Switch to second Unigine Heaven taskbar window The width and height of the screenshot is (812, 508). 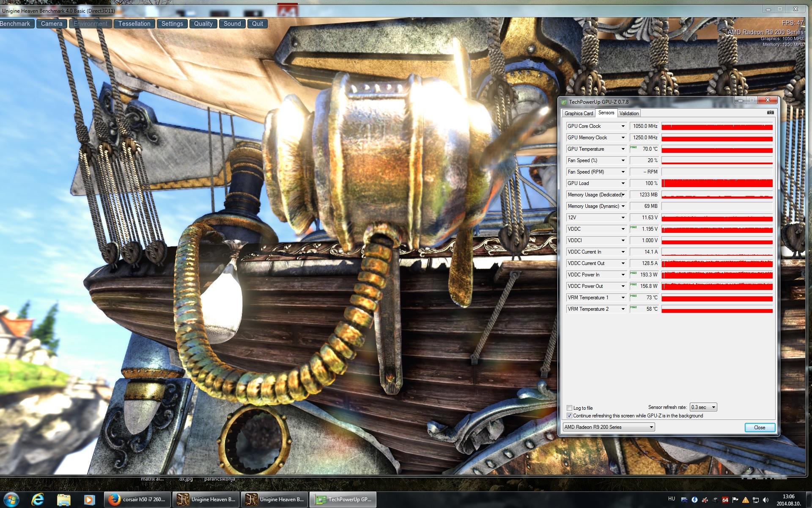(274, 500)
